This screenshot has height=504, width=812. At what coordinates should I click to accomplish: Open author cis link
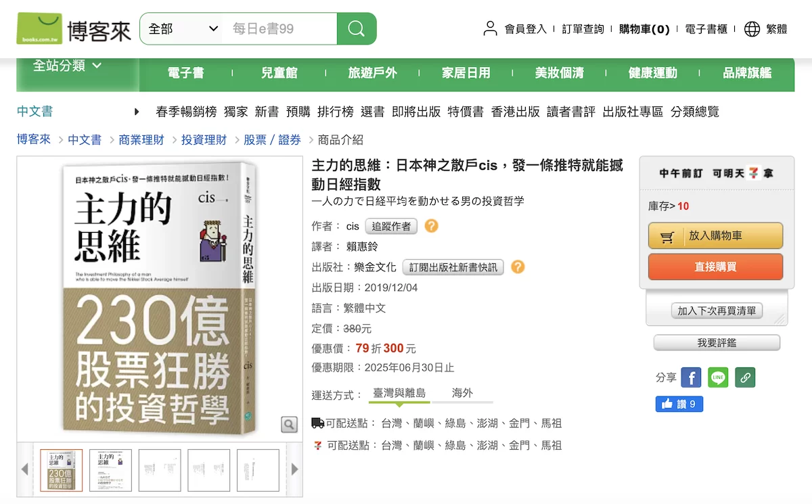[353, 227]
